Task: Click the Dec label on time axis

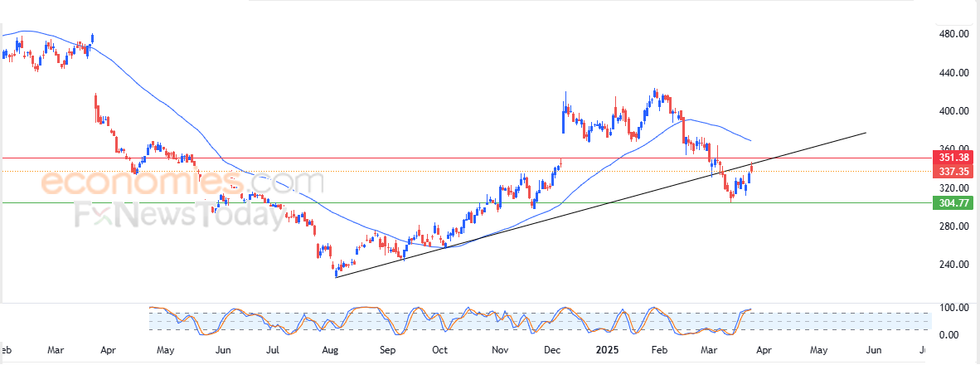Action: 552,350
